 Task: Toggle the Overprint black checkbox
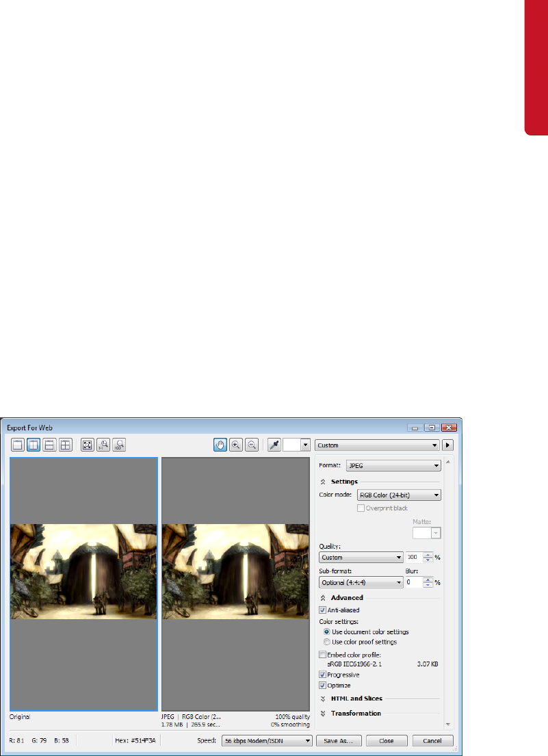tap(361, 508)
